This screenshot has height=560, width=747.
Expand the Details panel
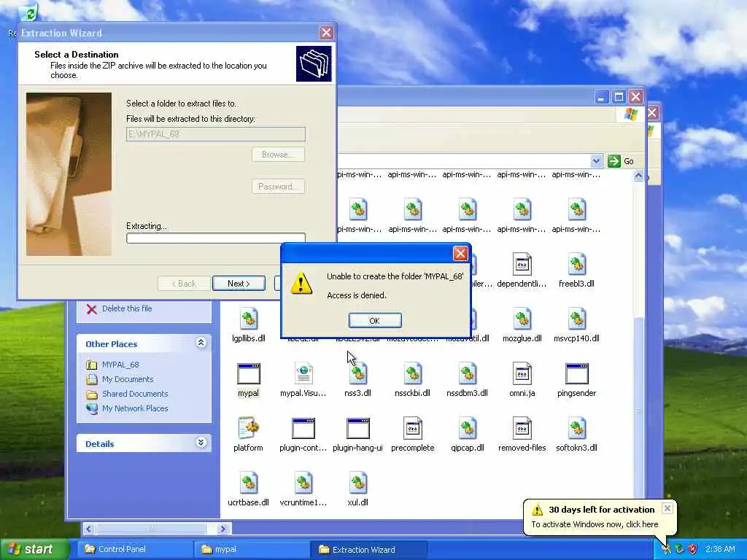[201, 443]
